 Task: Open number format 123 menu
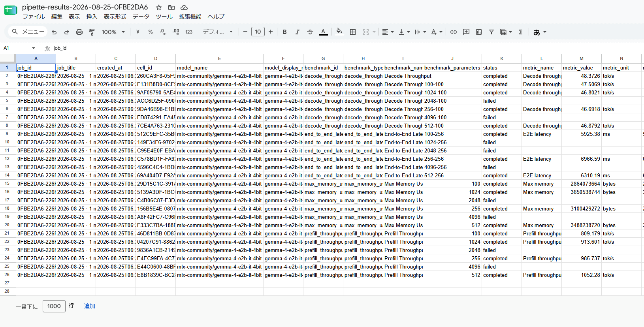tap(189, 32)
